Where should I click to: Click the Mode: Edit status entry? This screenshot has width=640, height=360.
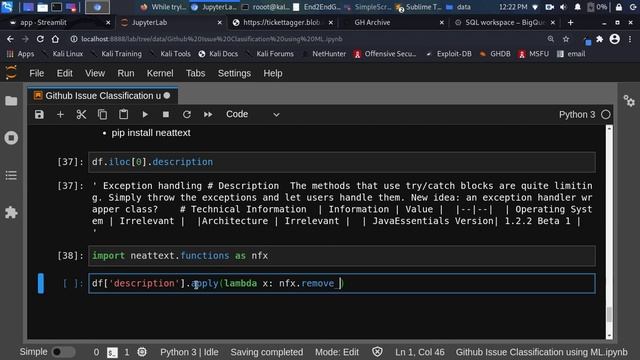point(337,352)
